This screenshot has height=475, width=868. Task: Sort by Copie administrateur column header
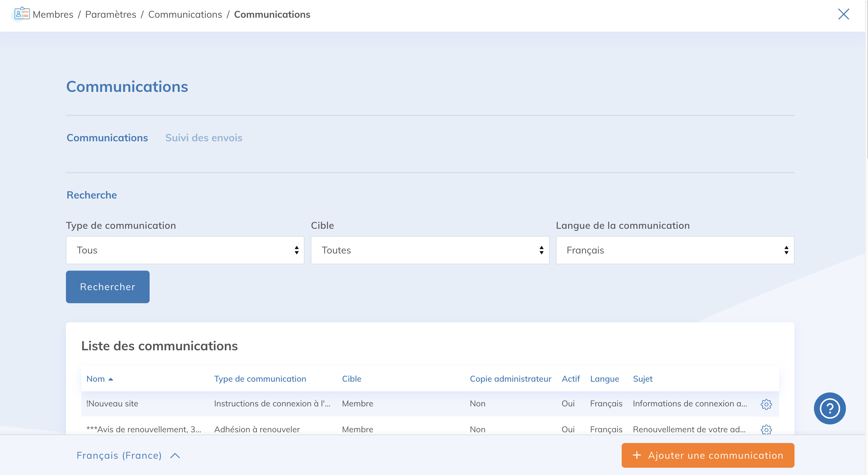pos(510,379)
